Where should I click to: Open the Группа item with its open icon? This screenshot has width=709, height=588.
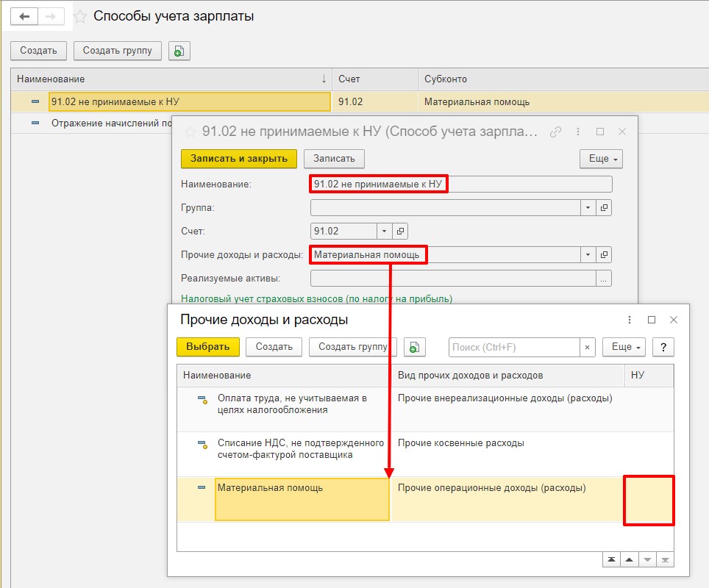click(604, 208)
